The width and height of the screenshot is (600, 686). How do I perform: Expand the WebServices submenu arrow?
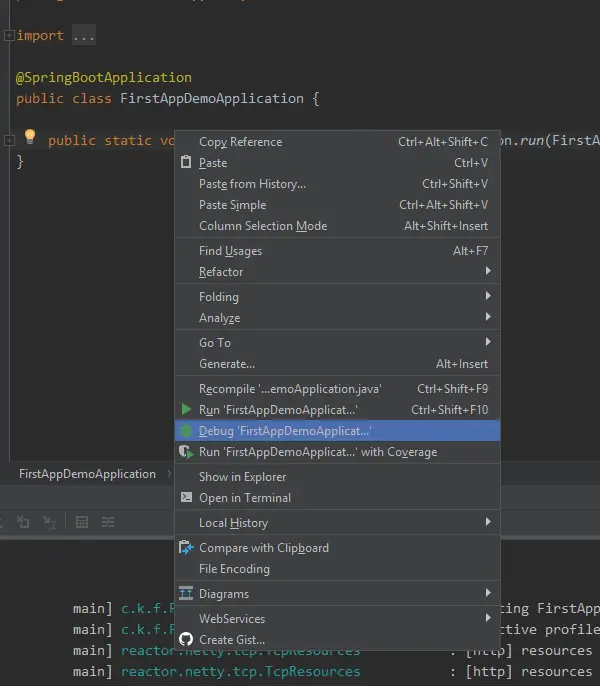(488, 618)
